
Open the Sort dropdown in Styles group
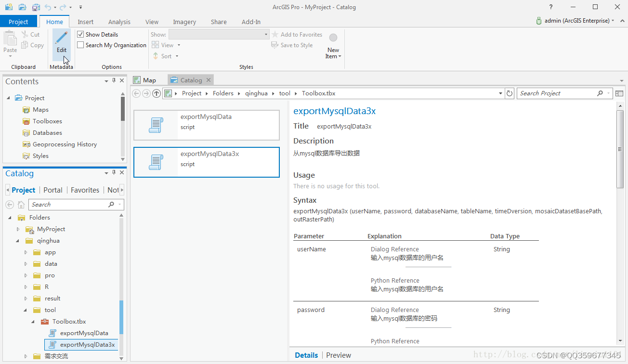click(166, 56)
